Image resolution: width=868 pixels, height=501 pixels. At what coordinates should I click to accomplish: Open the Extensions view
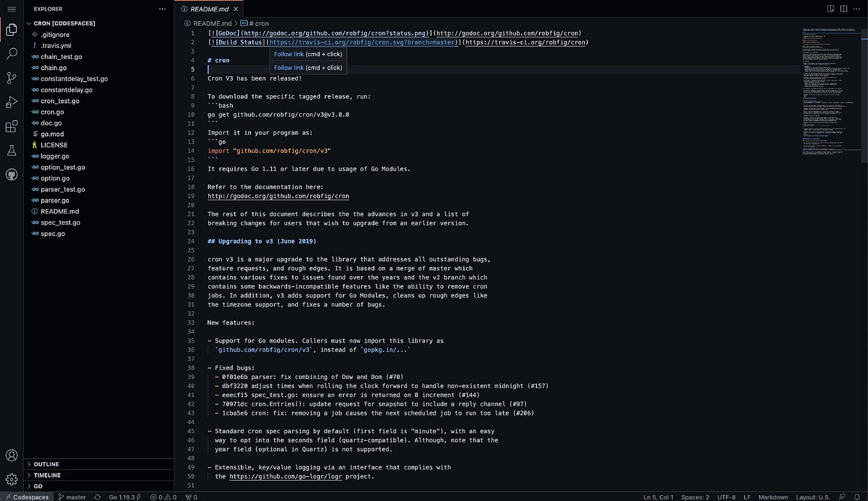click(x=11, y=127)
